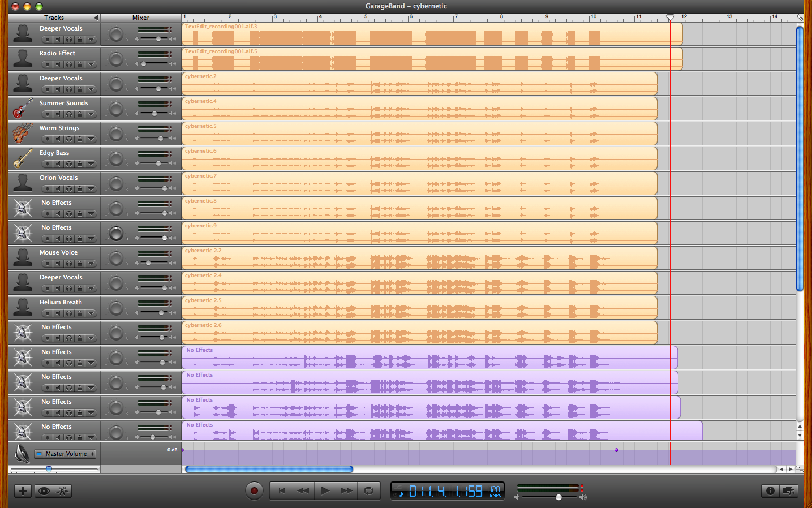Image resolution: width=812 pixels, height=508 pixels.
Task: Click measure 5 on the beat ruler
Action: coord(366,18)
